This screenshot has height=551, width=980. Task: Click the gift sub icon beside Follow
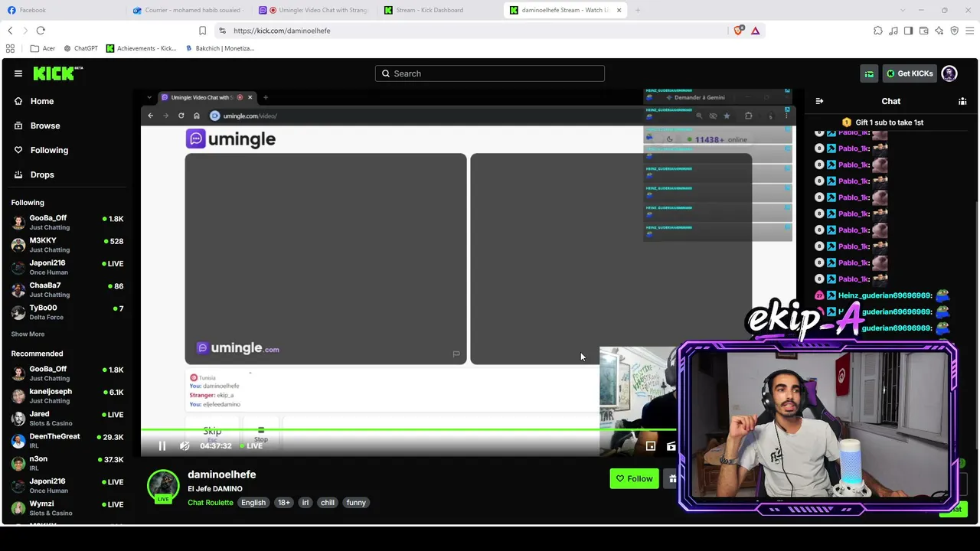pos(671,479)
